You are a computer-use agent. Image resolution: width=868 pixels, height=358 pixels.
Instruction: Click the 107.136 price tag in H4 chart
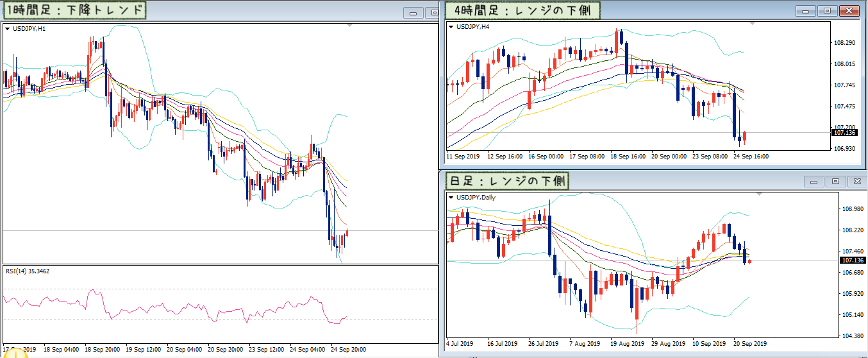coord(844,133)
